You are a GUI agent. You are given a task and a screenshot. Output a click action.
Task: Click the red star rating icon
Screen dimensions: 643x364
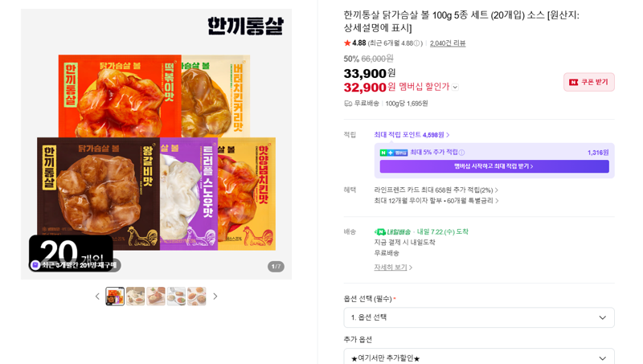click(x=347, y=43)
